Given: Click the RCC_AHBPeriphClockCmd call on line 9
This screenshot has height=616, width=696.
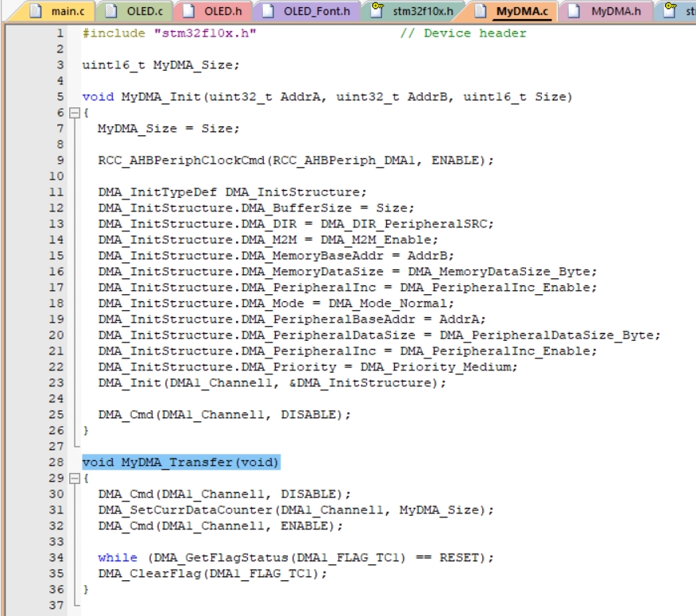Looking at the screenshot, I should [296, 161].
